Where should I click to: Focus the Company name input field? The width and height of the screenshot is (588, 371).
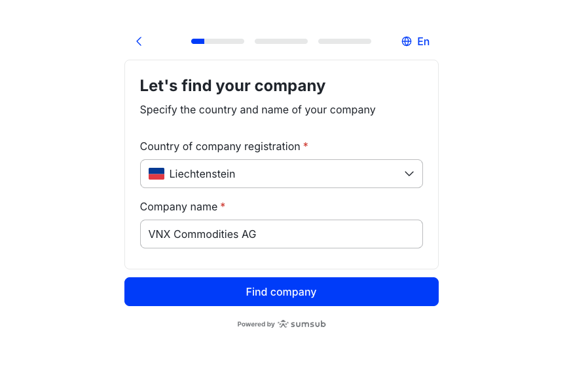click(x=281, y=234)
